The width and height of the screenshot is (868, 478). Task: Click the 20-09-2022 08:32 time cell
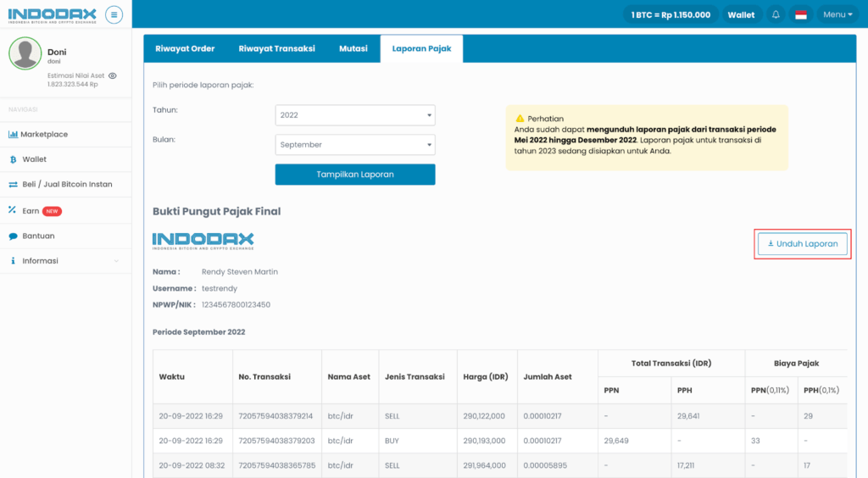[x=192, y=466]
